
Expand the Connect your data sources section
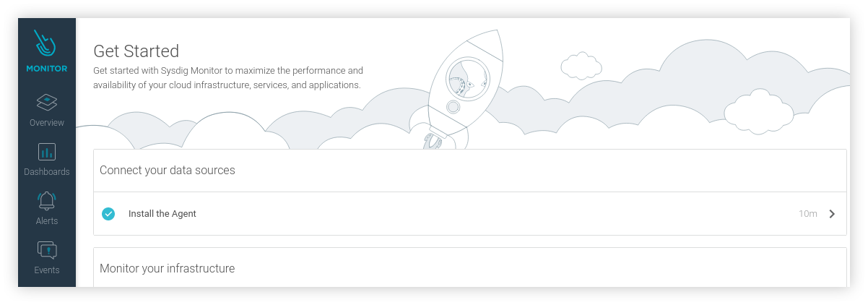pyautogui.click(x=168, y=171)
